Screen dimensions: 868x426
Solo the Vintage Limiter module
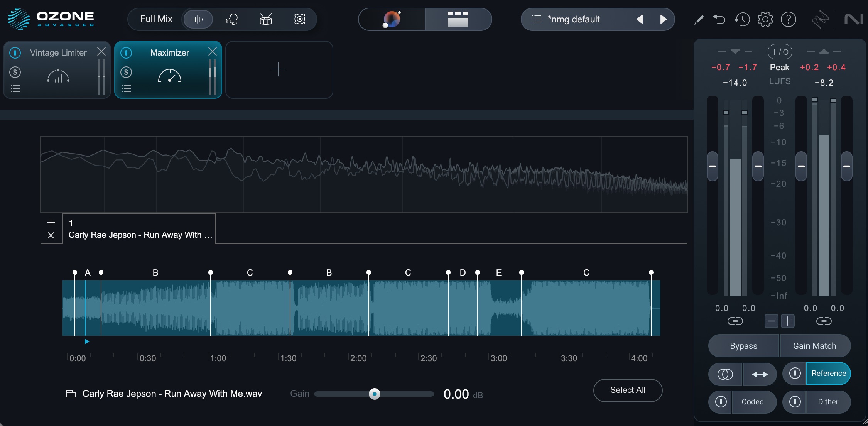click(15, 72)
